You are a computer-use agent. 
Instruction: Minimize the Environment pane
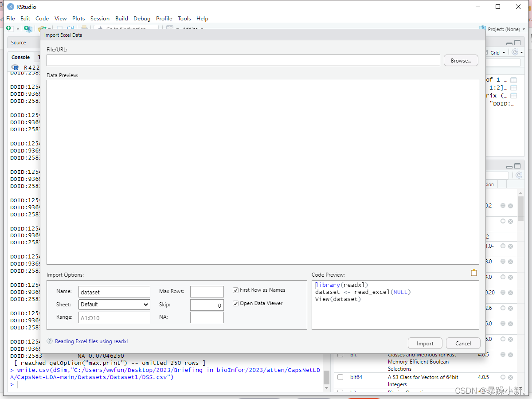pyautogui.click(x=510, y=43)
